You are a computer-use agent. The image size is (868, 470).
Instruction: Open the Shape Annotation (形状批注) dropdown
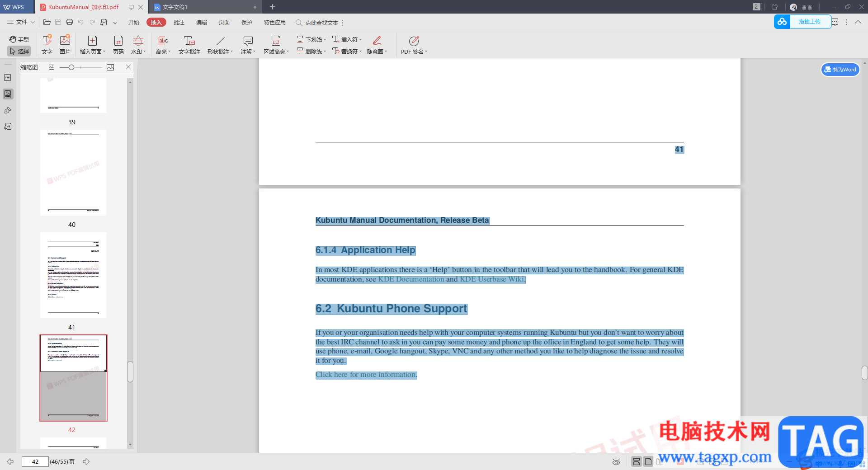(x=220, y=45)
